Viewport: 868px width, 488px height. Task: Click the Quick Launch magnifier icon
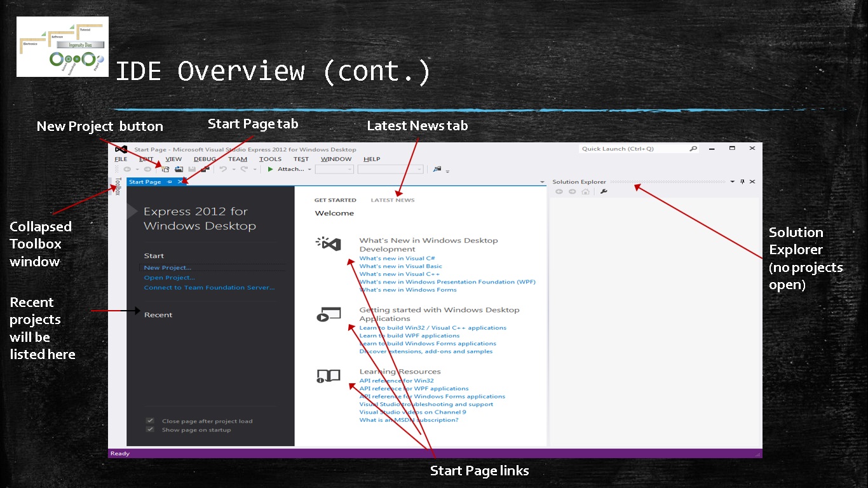point(693,149)
